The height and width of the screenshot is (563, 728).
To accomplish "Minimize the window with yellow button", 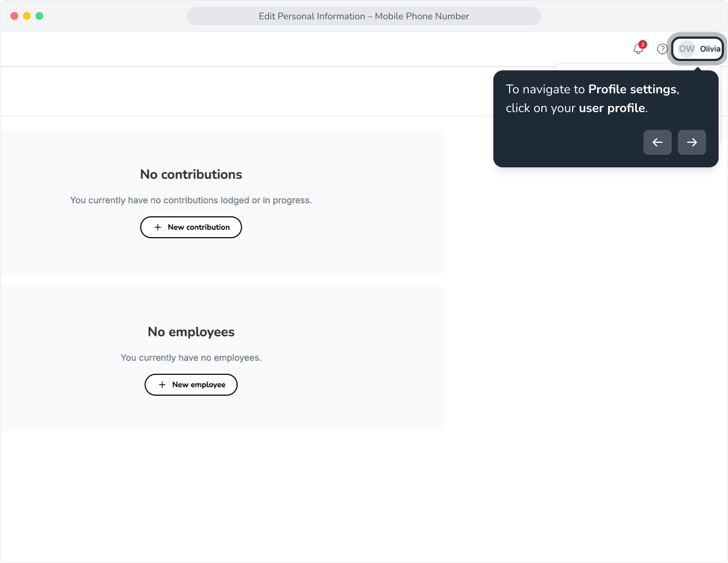I will click(27, 16).
